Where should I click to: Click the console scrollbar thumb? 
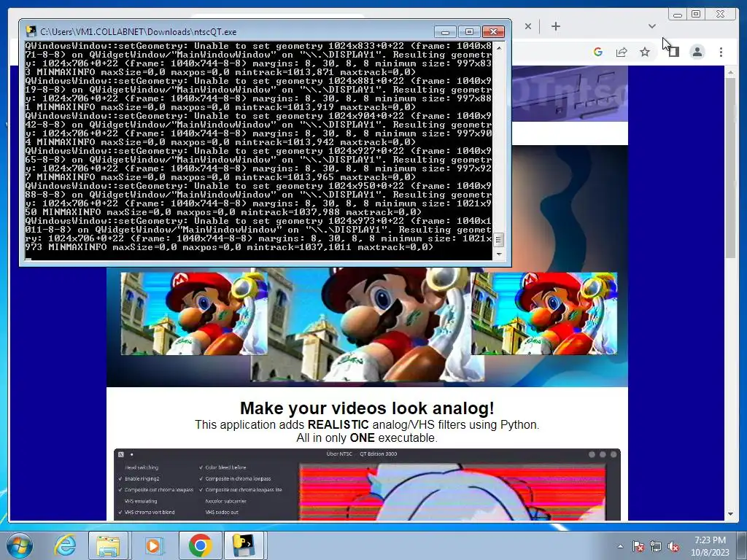pyautogui.click(x=498, y=239)
